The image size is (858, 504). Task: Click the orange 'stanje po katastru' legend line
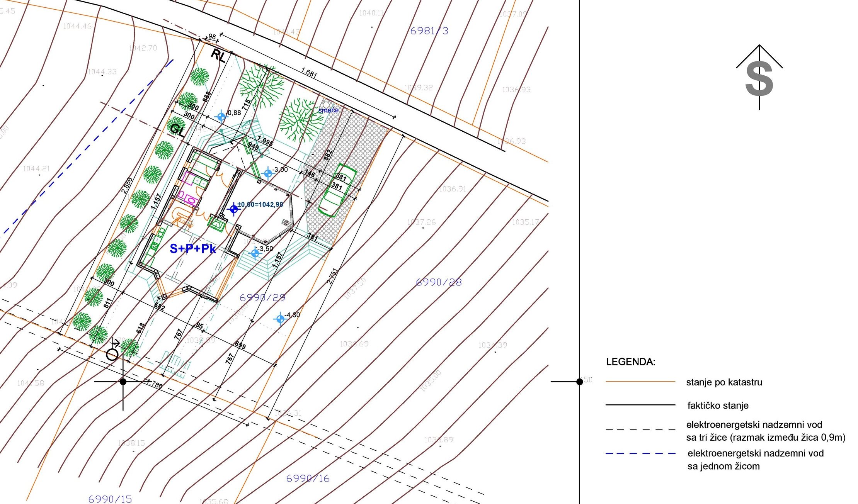click(640, 382)
